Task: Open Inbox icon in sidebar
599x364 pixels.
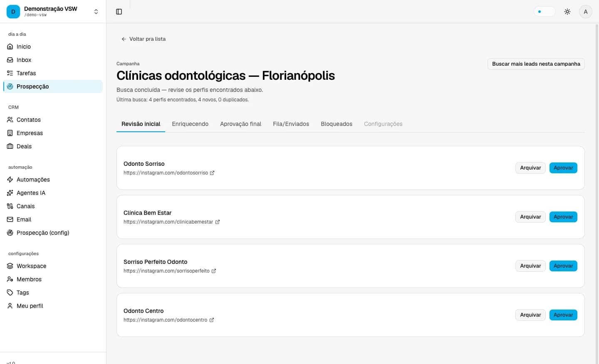Action: pos(10,60)
